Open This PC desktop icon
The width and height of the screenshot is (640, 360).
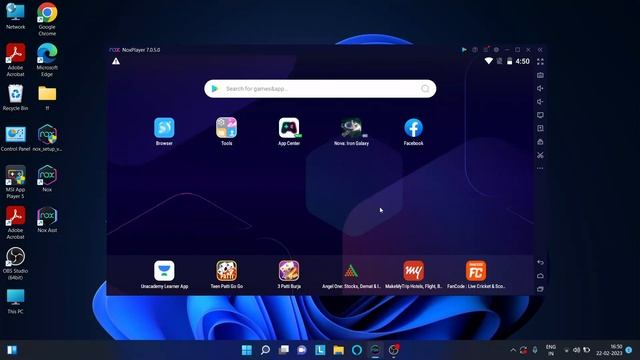(x=16, y=301)
